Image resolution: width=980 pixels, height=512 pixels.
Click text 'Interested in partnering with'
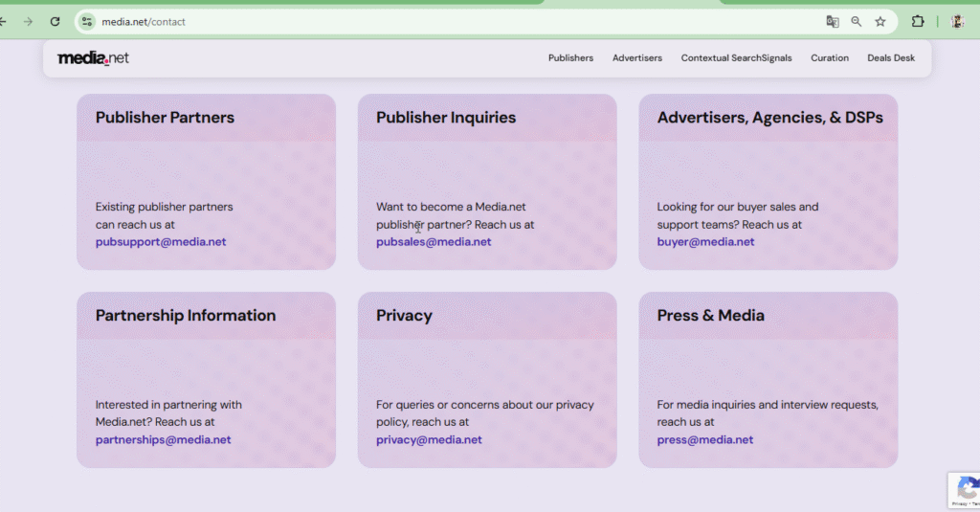168,405
